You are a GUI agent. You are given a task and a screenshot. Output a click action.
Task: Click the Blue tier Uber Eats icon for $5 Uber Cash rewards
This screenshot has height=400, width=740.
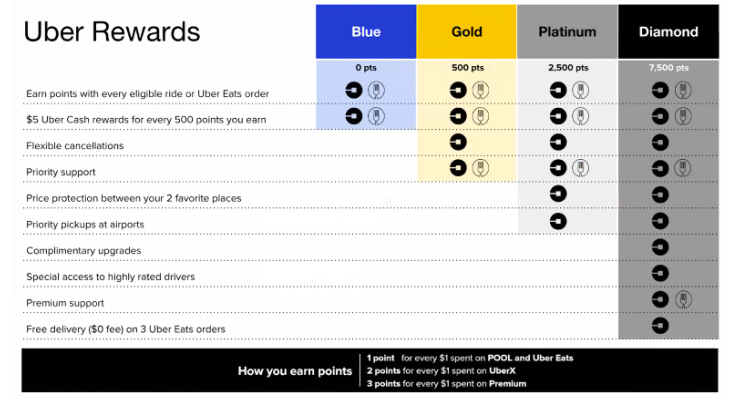(x=376, y=116)
